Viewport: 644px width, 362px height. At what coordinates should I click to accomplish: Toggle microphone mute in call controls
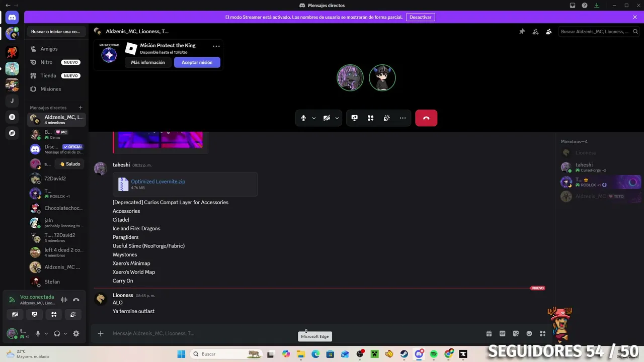pos(303,118)
